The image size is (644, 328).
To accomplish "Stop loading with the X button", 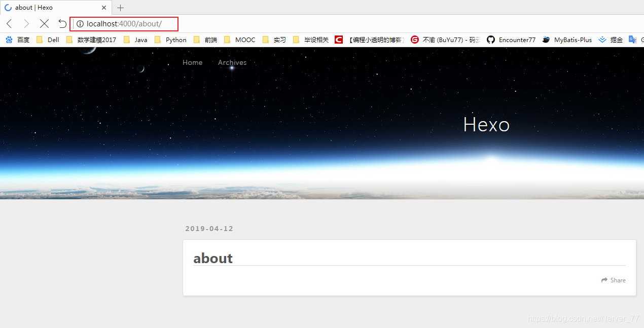I will 44,24.
